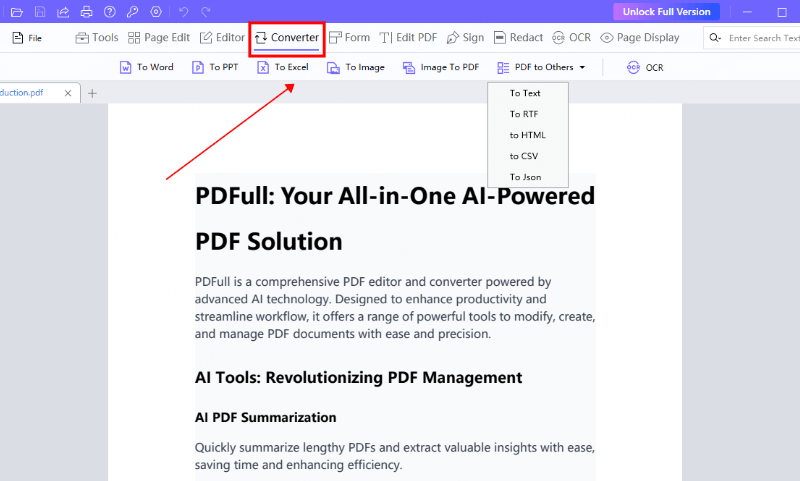Choose To Text from dropdown list
800x481 pixels.
(x=525, y=93)
